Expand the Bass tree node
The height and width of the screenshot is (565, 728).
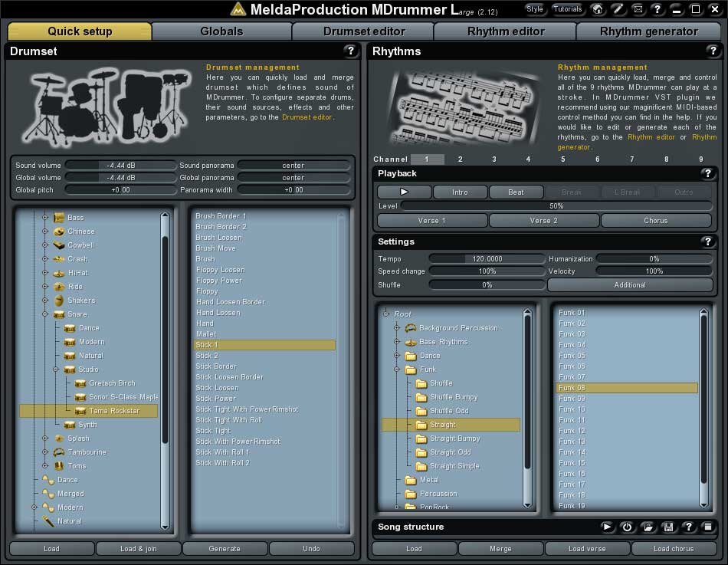[x=45, y=218]
